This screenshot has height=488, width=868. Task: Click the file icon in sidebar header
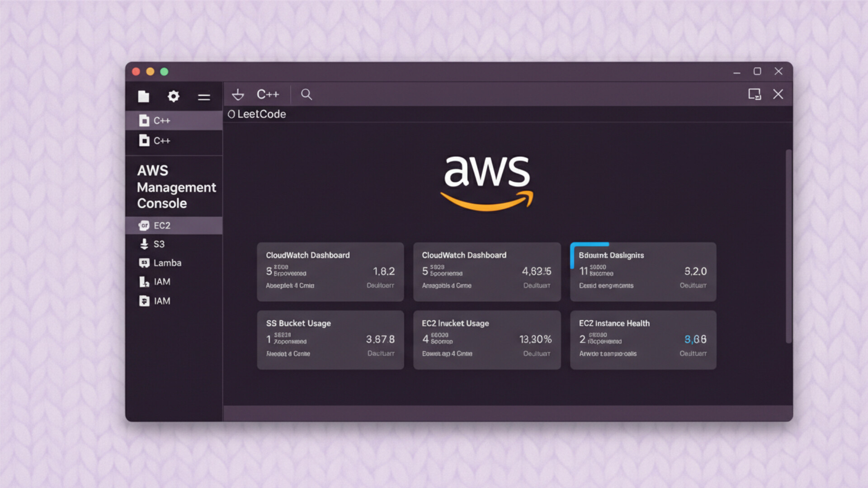(143, 96)
